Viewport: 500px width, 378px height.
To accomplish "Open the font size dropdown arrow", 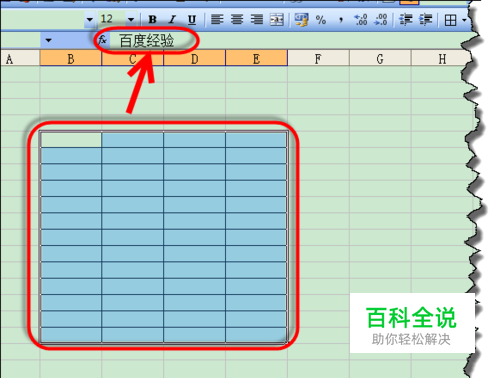I will 131,20.
